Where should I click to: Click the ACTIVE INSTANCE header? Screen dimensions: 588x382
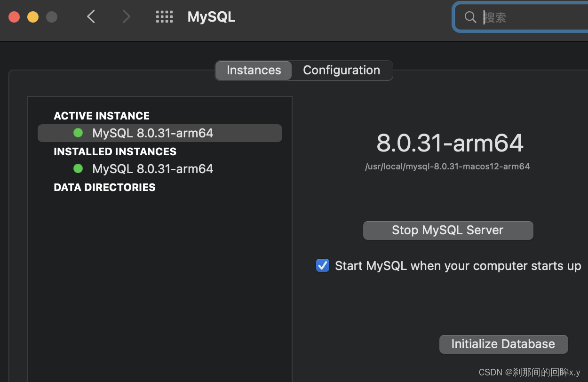pyautogui.click(x=102, y=116)
